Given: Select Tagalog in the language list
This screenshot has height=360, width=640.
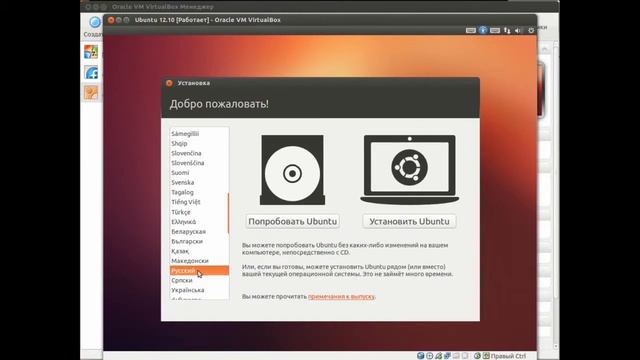Looking at the screenshot, I should 199,192.
